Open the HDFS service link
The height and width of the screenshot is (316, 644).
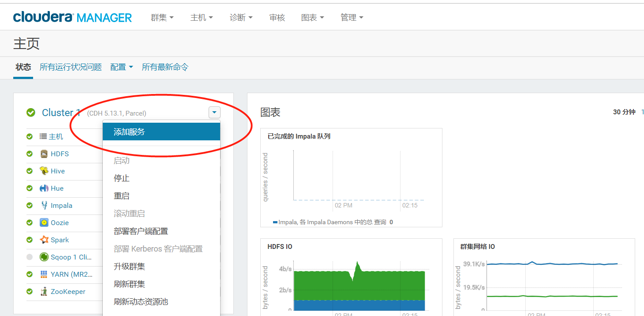[60, 154]
